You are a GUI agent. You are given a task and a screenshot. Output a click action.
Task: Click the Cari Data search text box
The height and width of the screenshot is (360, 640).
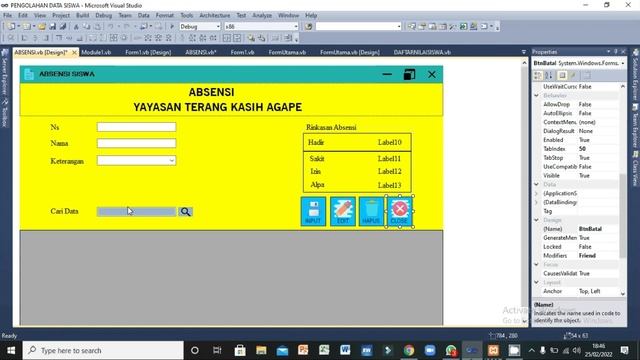click(136, 211)
